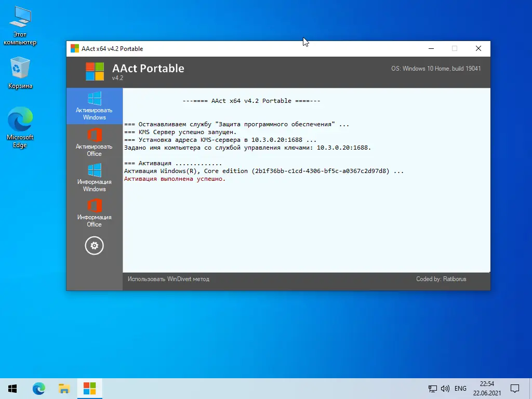Switch keyboard language via ENG indicator
The image size is (532, 399).
tap(460, 388)
